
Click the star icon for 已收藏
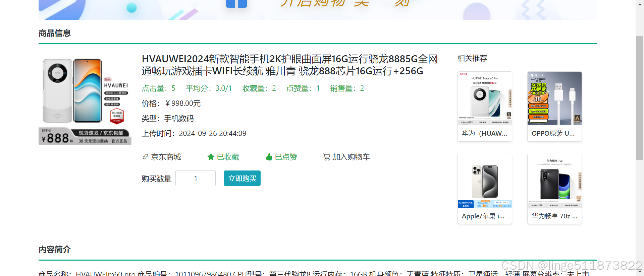click(211, 157)
